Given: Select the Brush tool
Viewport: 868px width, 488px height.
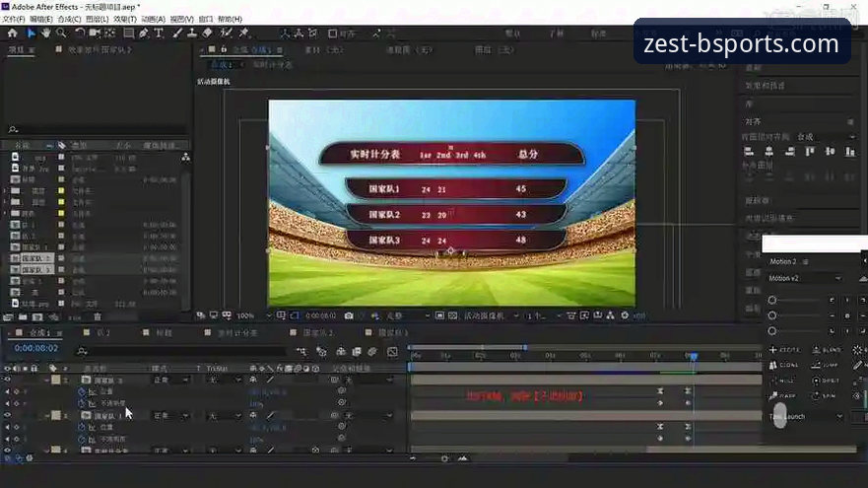Looking at the screenshot, I should coord(177,34).
